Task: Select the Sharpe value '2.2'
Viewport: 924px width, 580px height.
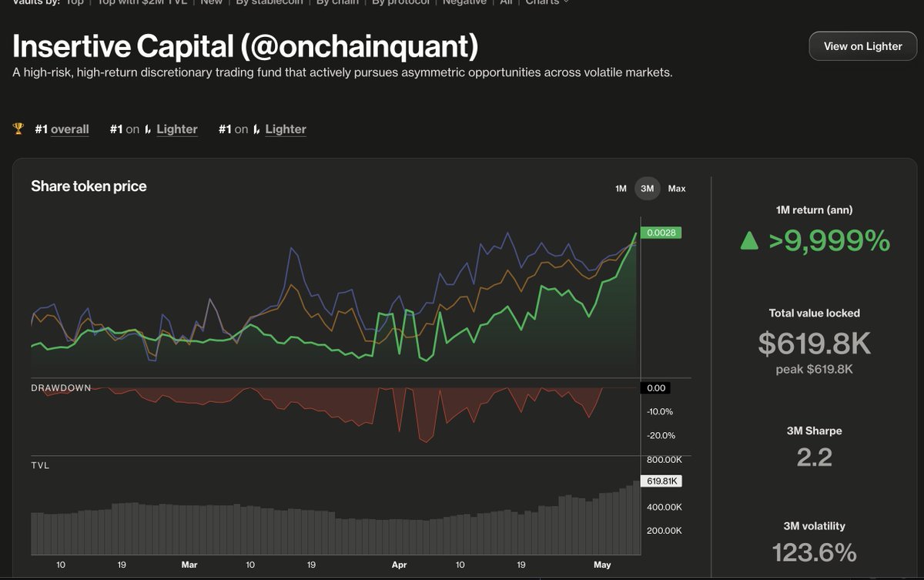Action: pyautogui.click(x=814, y=458)
